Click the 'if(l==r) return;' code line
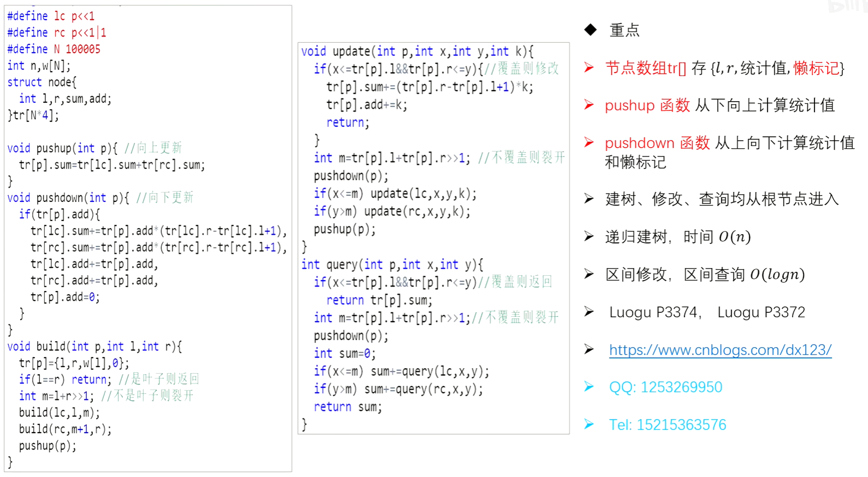The width and height of the screenshot is (868, 477). tap(65, 379)
